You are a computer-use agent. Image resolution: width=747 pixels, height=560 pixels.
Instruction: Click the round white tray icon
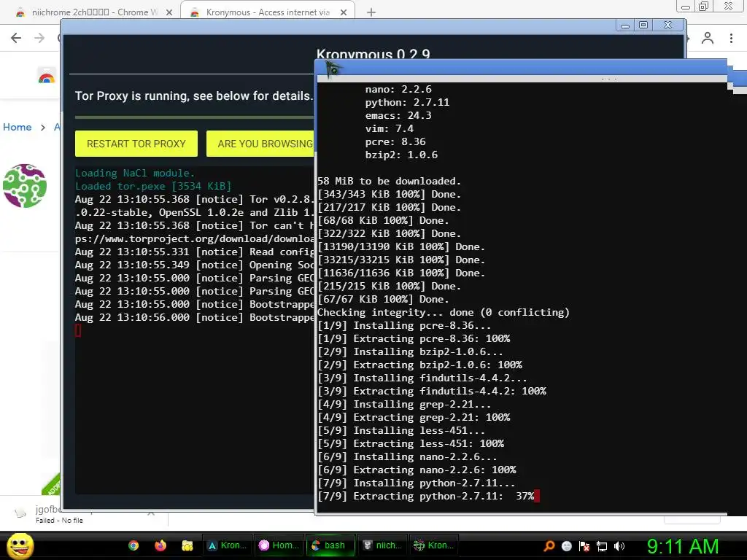point(566,546)
